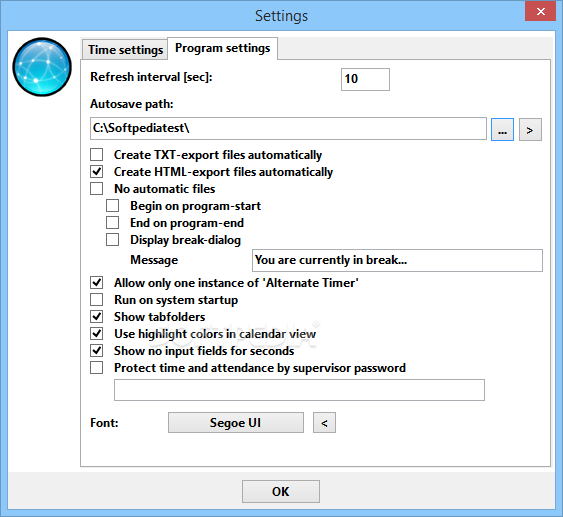
Task: Toggle Display break-dialog checkbox
Action: (x=112, y=240)
